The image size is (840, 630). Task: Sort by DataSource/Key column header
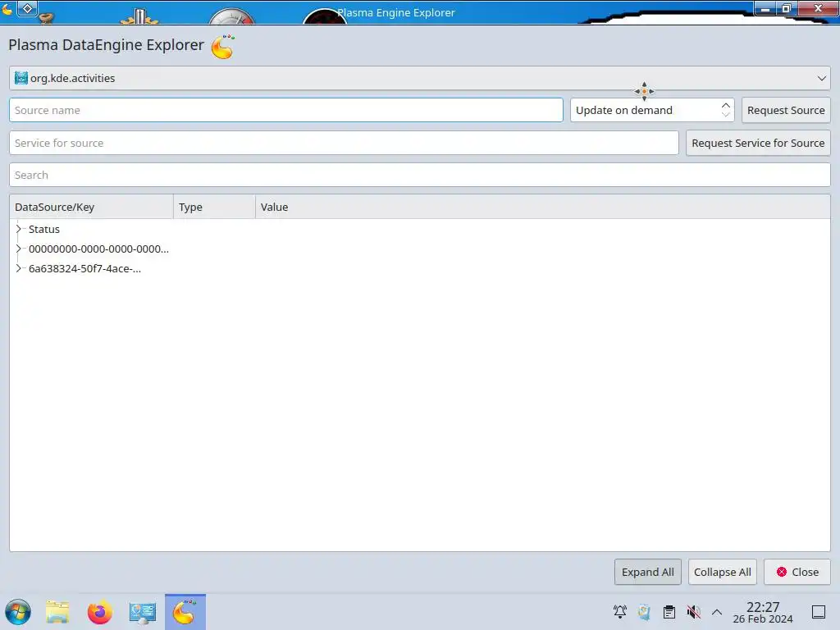point(92,207)
